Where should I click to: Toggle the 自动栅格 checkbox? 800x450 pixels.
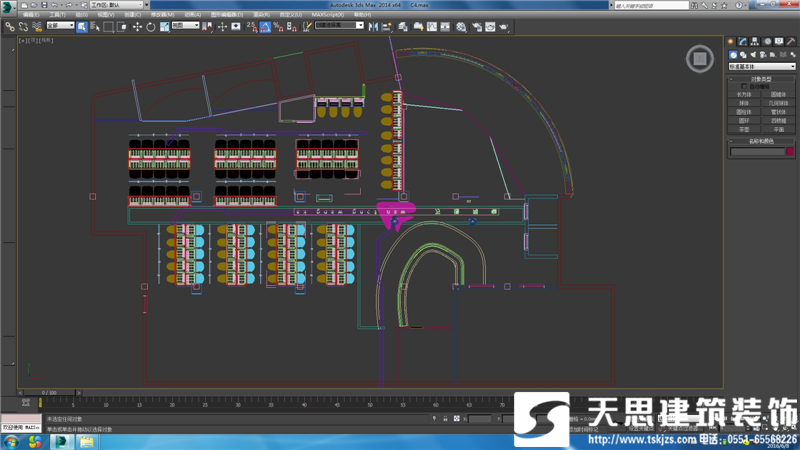(744, 86)
